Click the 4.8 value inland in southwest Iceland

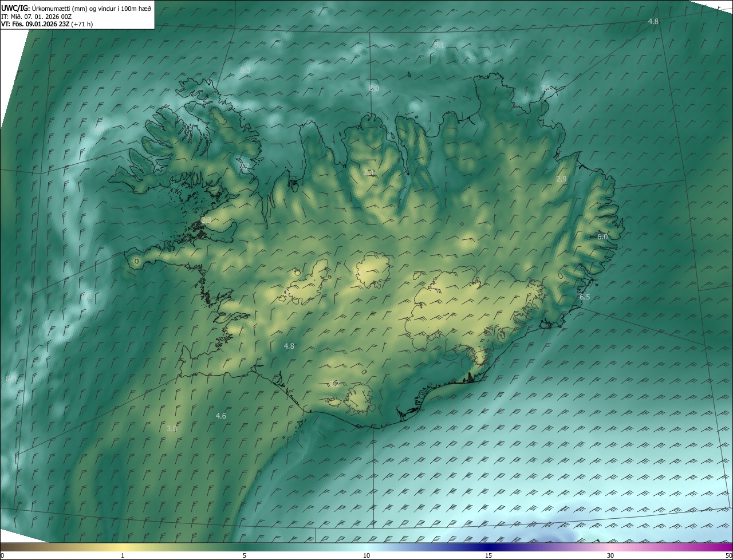coord(289,346)
